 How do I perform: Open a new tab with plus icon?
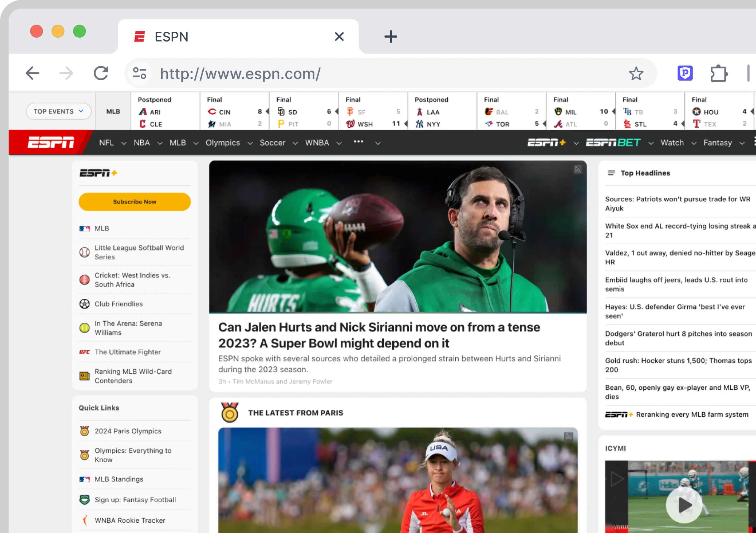[x=391, y=37]
